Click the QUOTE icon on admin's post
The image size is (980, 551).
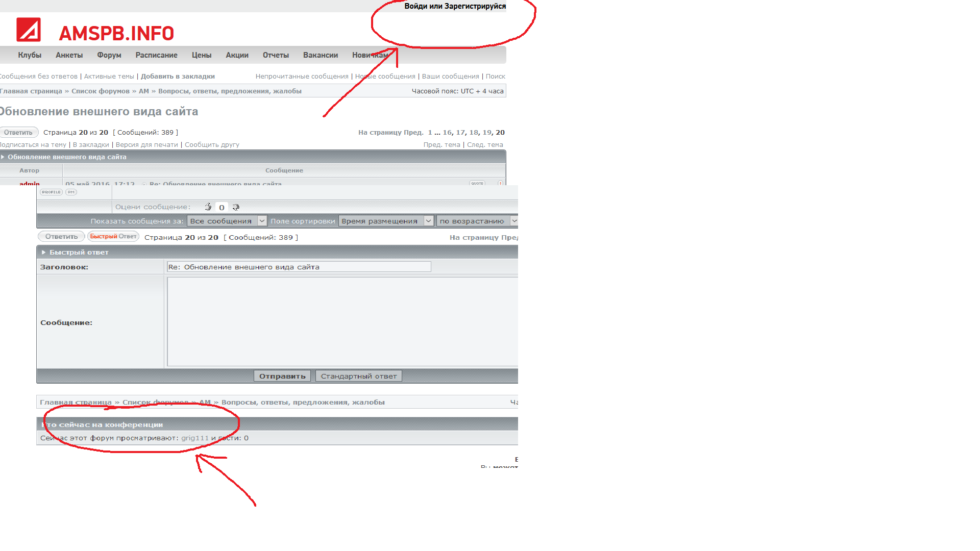tap(477, 183)
